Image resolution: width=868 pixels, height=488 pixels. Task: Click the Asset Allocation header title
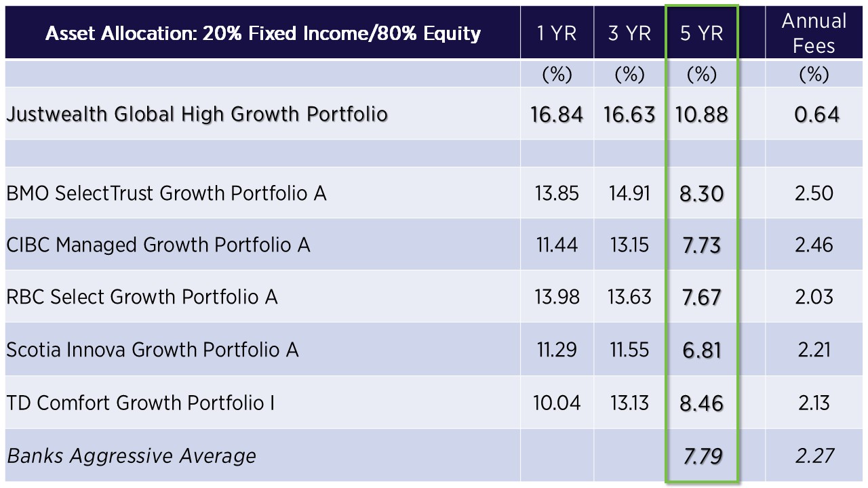[262, 33]
